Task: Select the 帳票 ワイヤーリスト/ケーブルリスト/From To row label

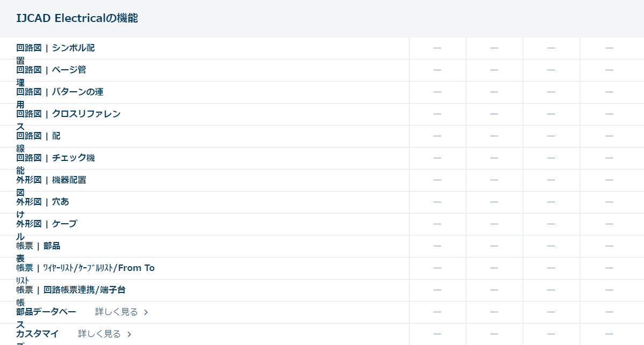Action: pos(85,268)
